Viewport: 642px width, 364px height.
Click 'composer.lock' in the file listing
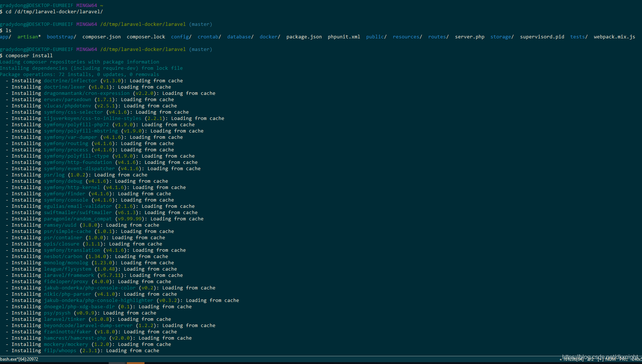coord(146,37)
